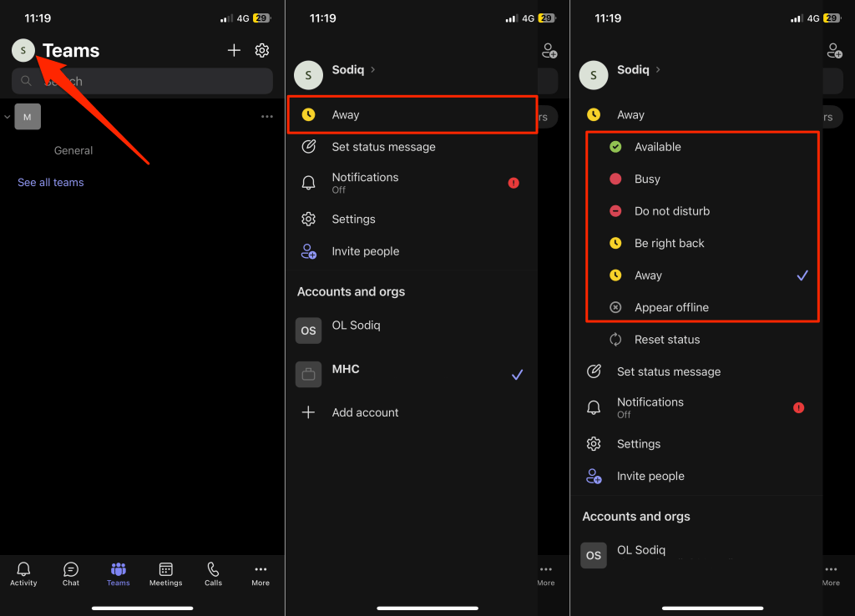Image resolution: width=855 pixels, height=616 pixels.
Task: Tap Invite people in right panel
Action: (697, 476)
